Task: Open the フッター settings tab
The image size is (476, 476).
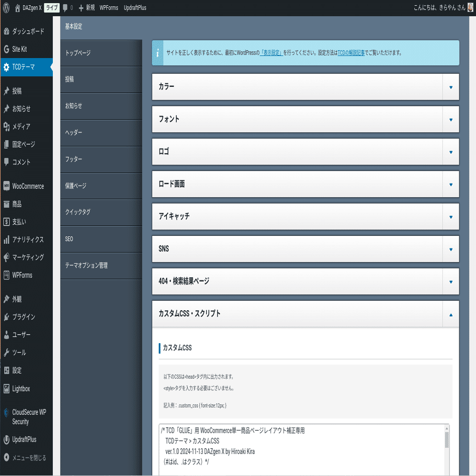Action: (101, 159)
